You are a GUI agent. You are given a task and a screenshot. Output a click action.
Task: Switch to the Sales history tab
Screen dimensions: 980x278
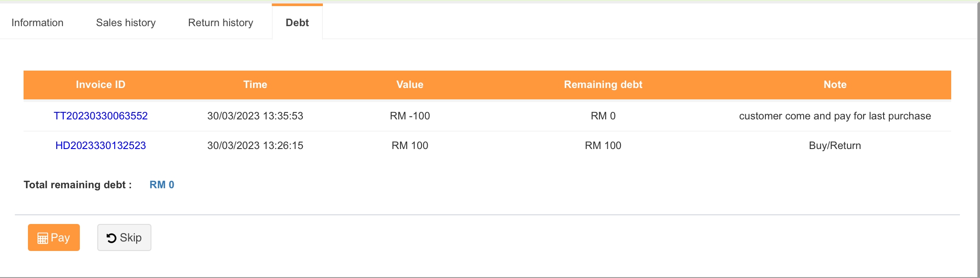pos(126,23)
